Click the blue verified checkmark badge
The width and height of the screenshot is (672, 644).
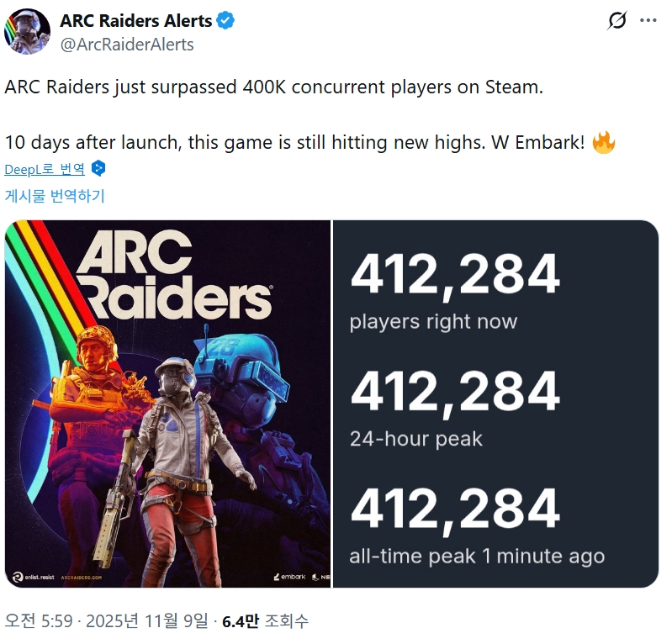pos(225,21)
